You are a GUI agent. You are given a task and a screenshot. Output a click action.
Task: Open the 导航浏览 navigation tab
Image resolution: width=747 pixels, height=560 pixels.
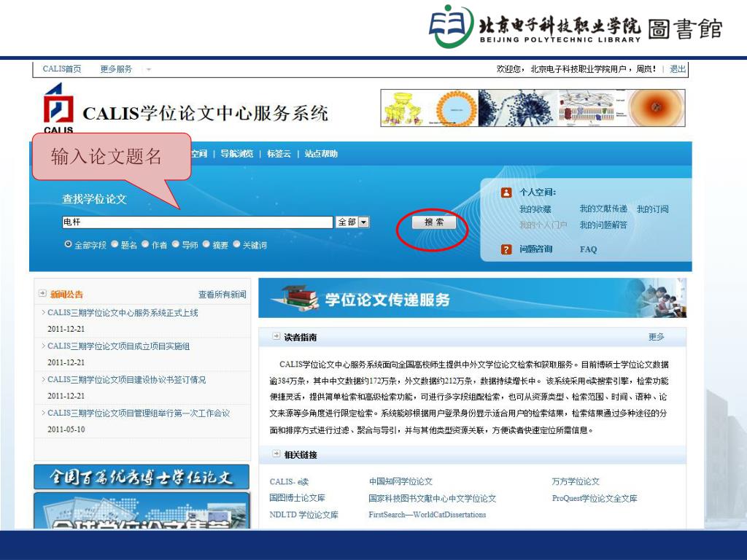coord(237,154)
